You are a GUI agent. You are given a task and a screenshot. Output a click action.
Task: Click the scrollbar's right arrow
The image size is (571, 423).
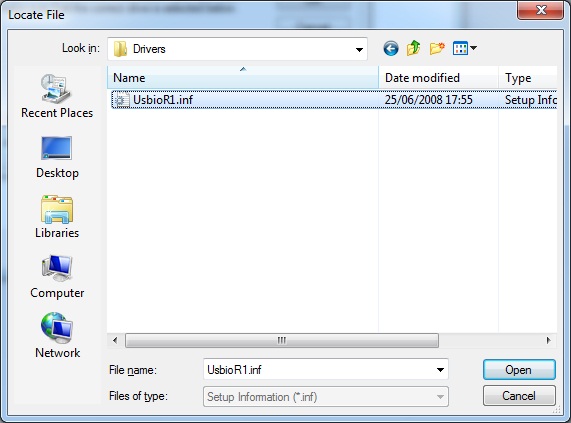pyautogui.click(x=548, y=341)
